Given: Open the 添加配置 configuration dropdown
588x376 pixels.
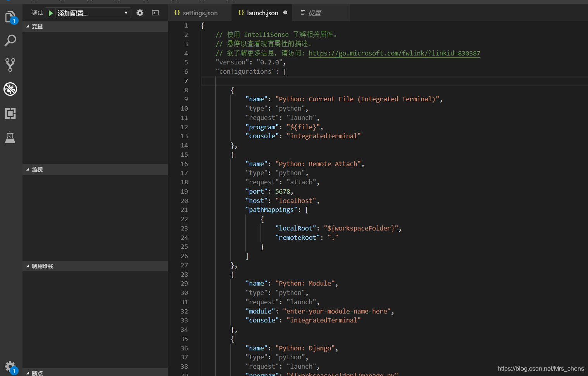Looking at the screenshot, I should (93, 13).
